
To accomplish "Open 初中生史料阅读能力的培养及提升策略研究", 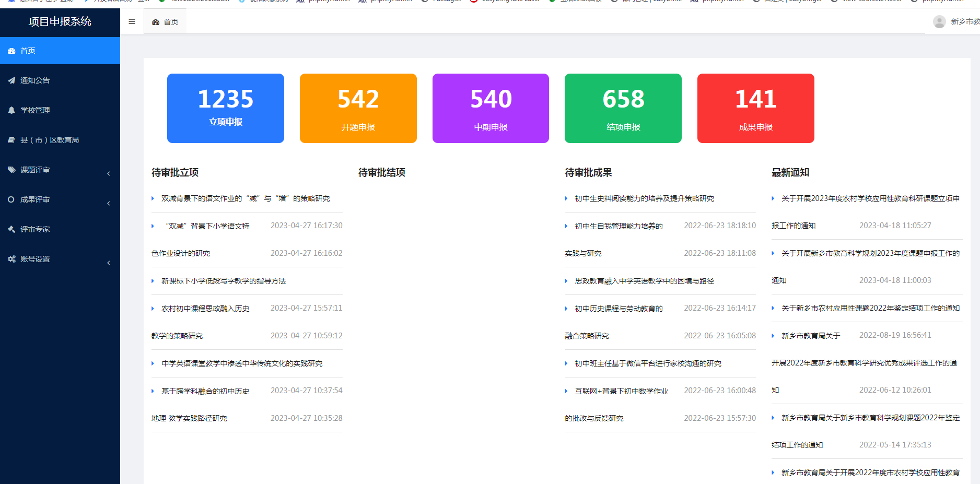I will tap(644, 198).
